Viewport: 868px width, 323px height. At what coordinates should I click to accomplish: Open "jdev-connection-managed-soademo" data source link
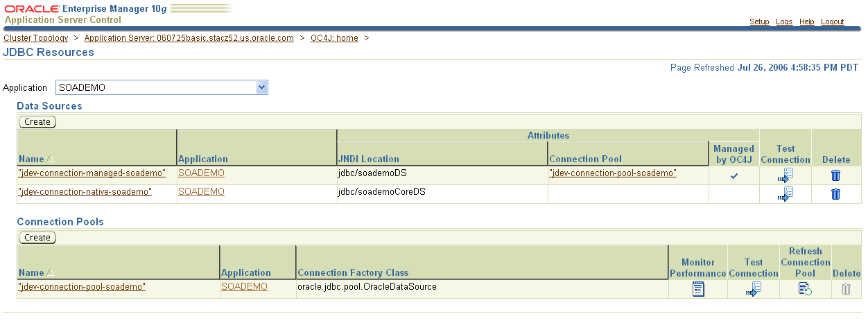pyautogui.click(x=92, y=173)
